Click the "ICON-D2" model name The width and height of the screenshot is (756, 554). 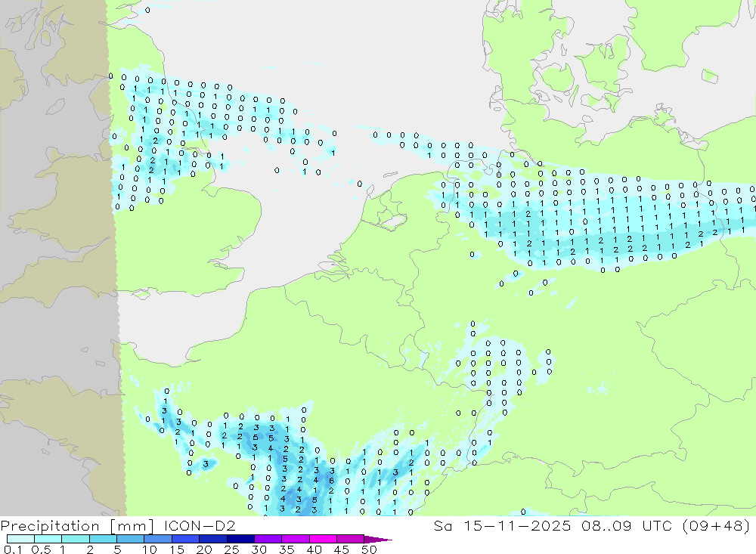click(200, 525)
